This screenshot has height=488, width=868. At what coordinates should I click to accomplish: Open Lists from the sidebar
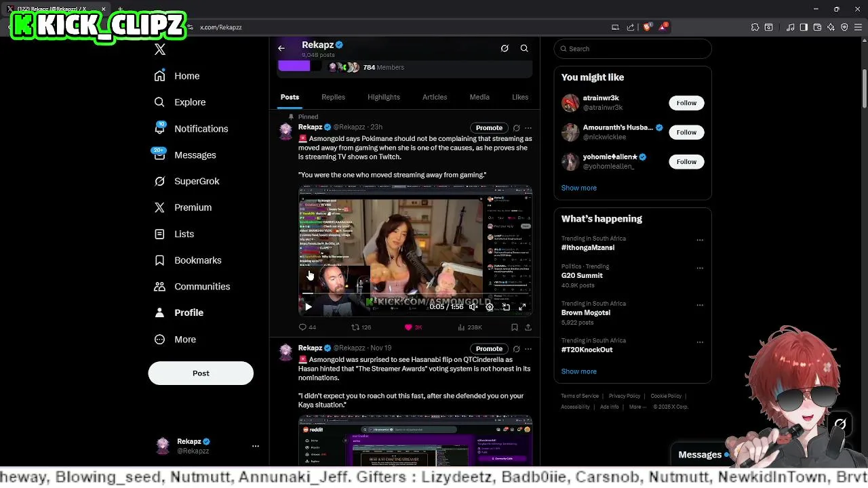(x=174, y=234)
